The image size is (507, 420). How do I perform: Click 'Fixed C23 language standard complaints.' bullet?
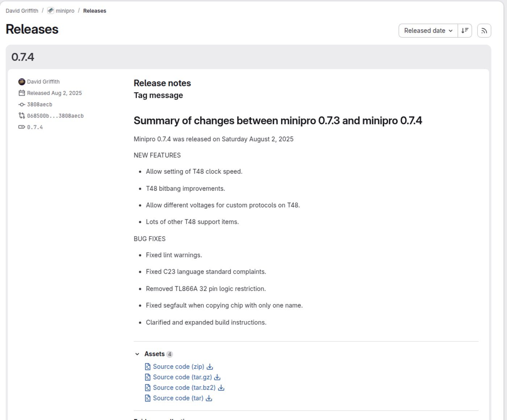[206, 272]
